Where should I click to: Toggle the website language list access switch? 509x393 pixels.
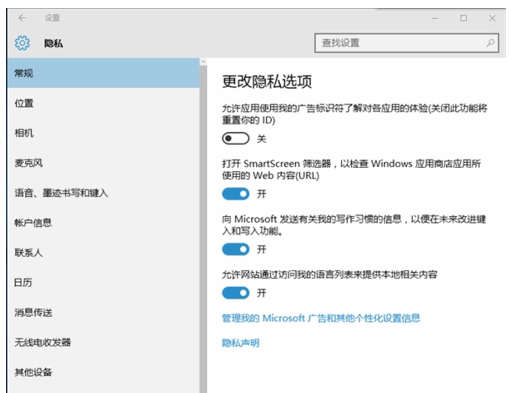[236, 293]
